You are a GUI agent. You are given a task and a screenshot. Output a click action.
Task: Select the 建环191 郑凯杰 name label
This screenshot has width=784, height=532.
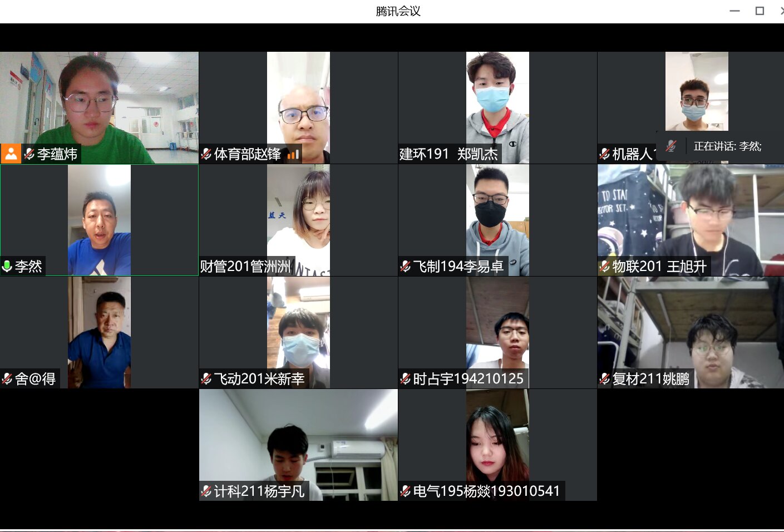pos(448,154)
